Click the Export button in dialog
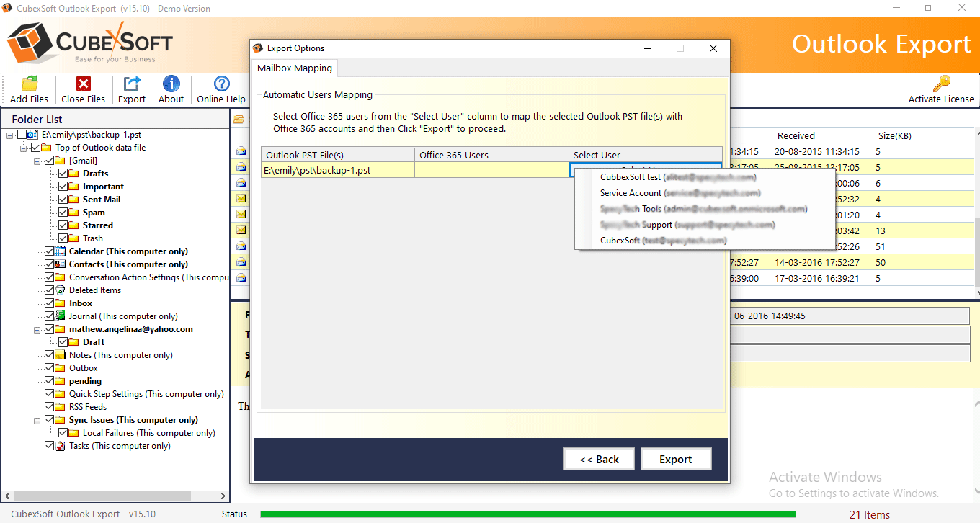 click(x=676, y=459)
